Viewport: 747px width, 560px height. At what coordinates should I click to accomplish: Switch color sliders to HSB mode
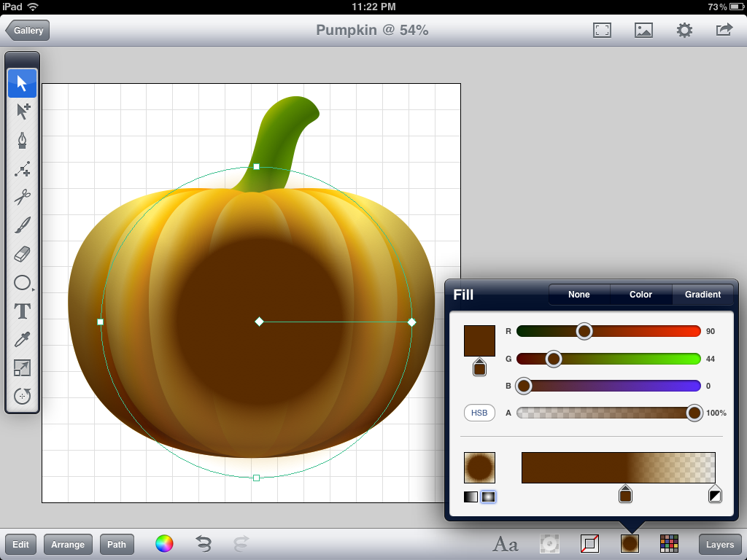(x=479, y=413)
